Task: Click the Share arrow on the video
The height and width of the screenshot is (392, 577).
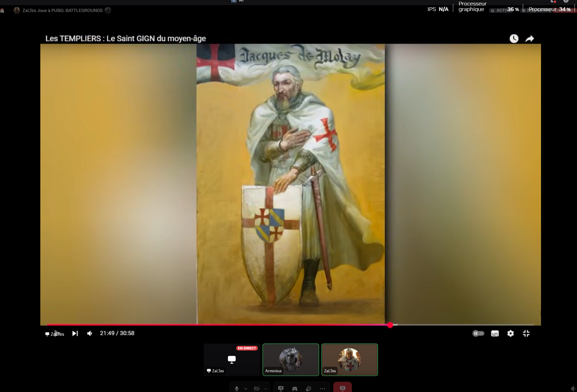Action: [x=530, y=39]
